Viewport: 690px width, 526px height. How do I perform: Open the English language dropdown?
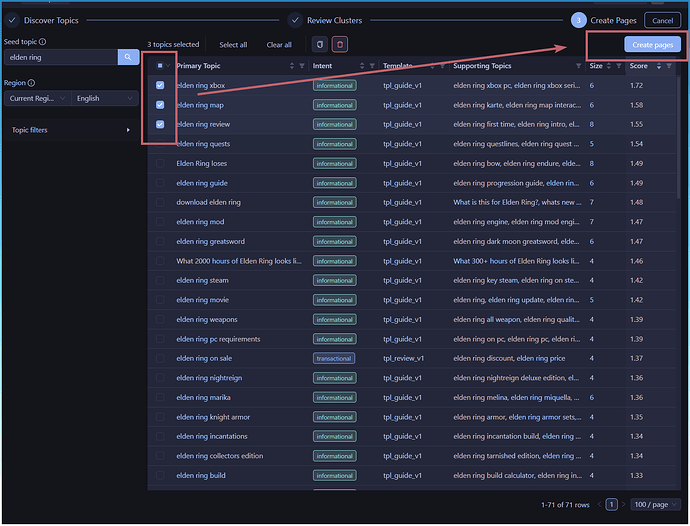(x=105, y=98)
